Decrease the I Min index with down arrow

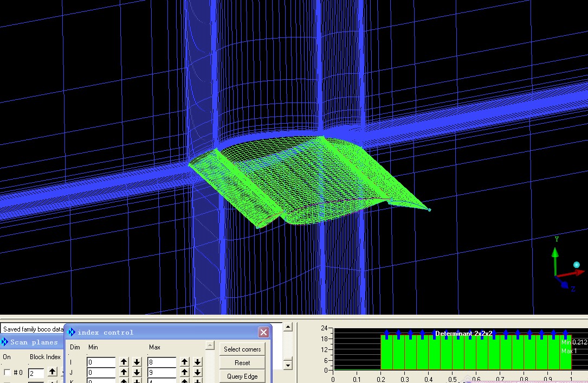pos(137,362)
